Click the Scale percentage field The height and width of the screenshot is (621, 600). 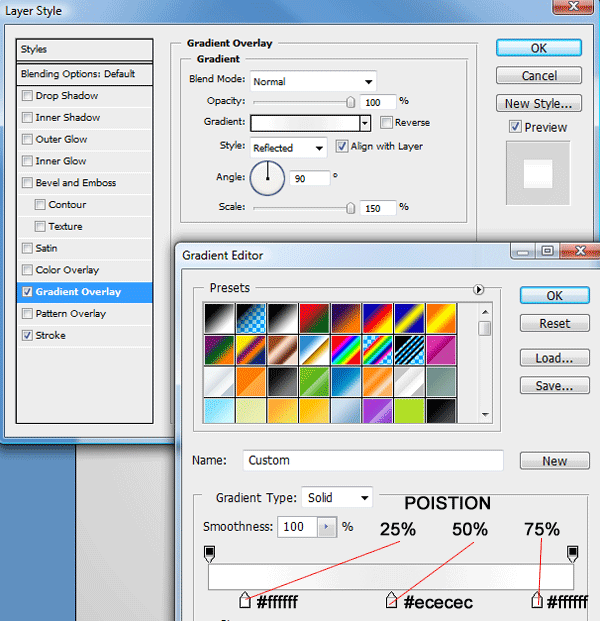378,208
